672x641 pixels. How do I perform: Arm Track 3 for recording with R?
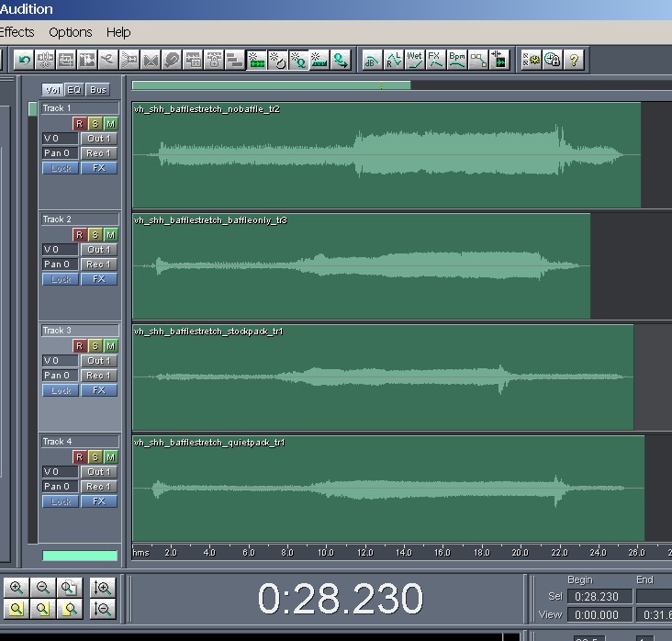[79, 345]
